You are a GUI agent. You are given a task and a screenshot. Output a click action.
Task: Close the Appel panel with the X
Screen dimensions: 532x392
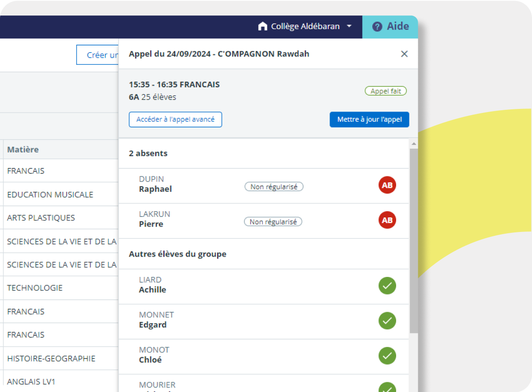(404, 54)
